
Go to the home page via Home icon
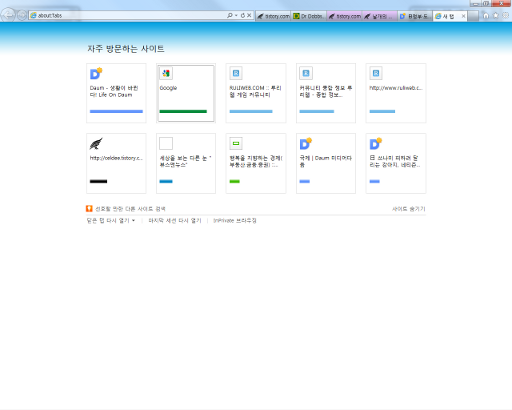point(486,15)
